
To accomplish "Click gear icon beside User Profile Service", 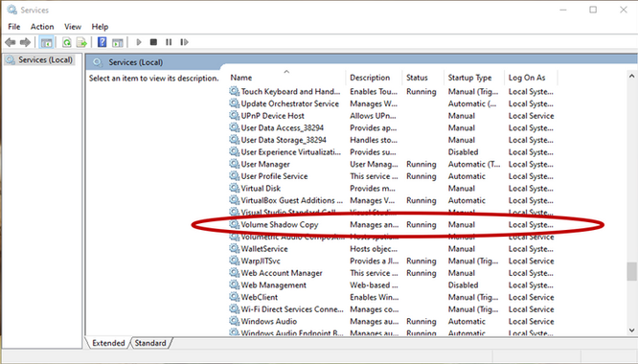I will 234,176.
